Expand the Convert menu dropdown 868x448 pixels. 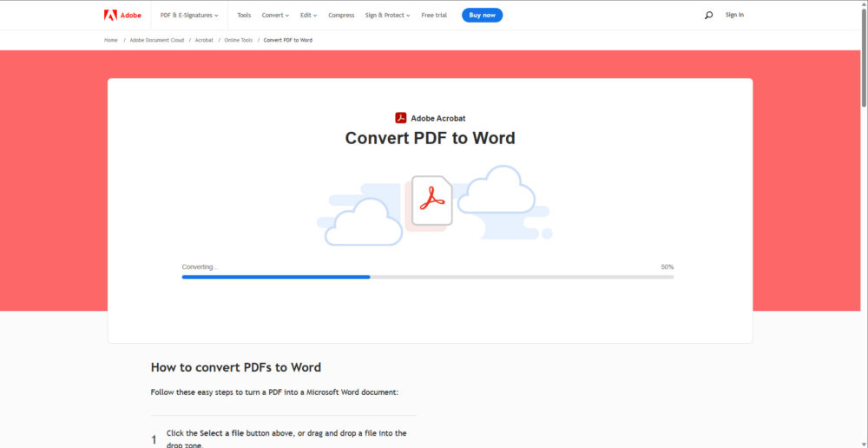pyautogui.click(x=275, y=16)
